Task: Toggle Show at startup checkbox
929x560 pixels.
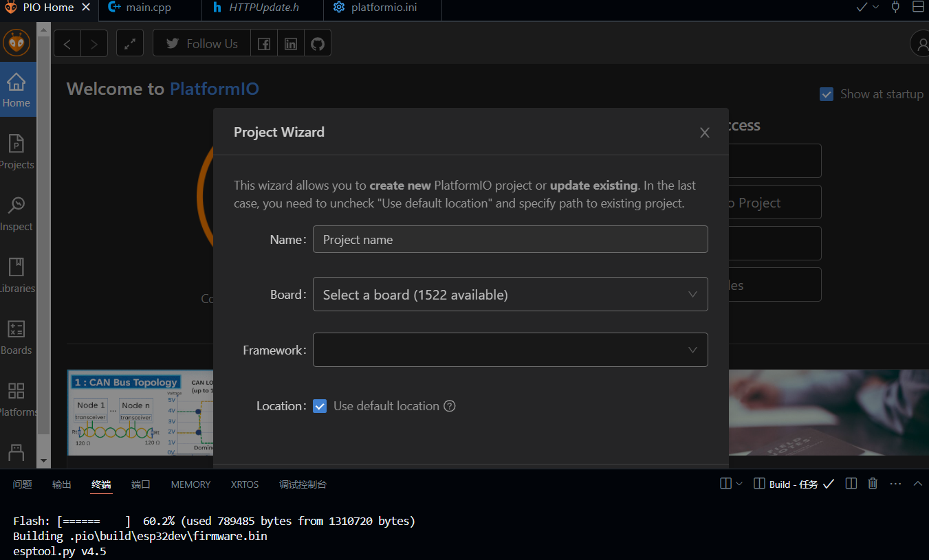Action: point(827,94)
